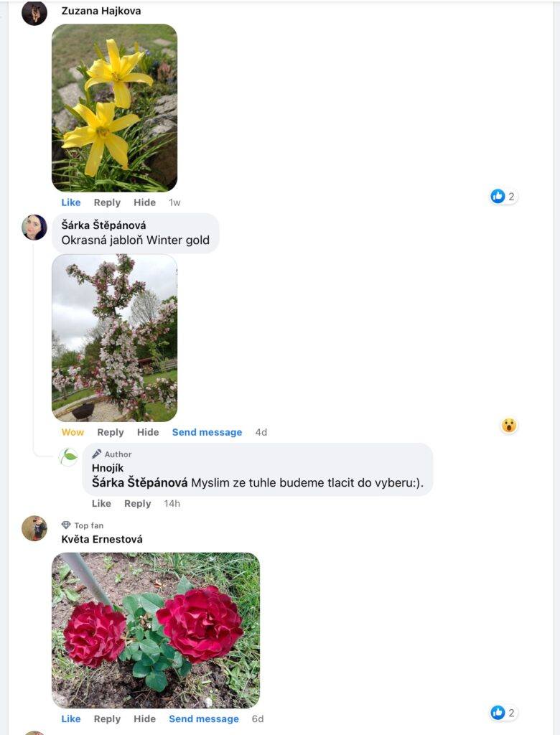
Task: Click the Top fan diamond badge
Action: click(66, 525)
